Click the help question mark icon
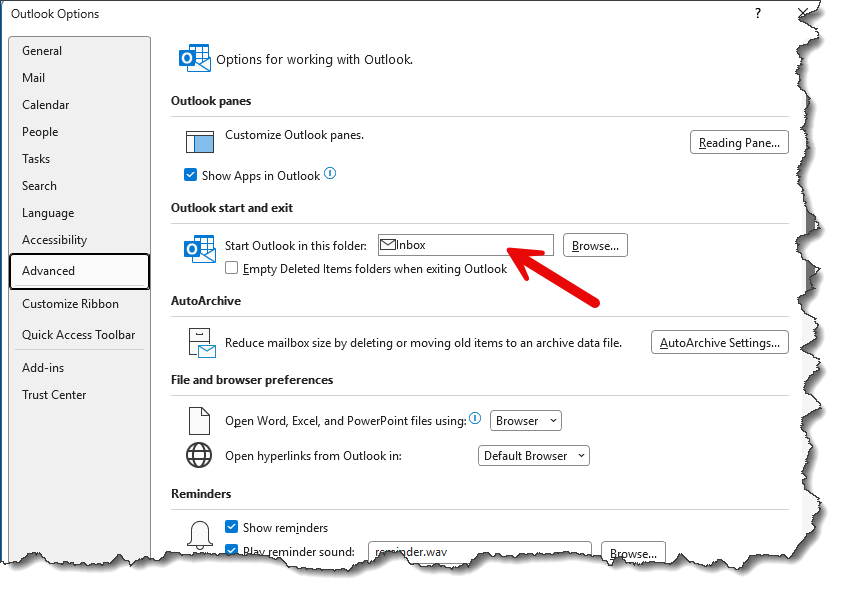Screen dimensions: 843x594 758,13
